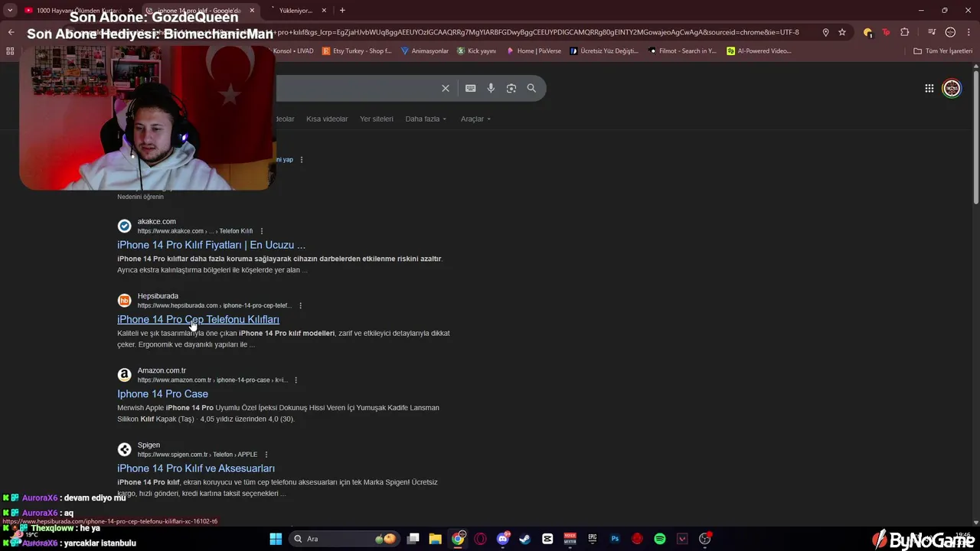Open iPhone 14 Pro Kılıf Fiyatları link
Viewport: 980px width, 551px height.
(x=211, y=245)
